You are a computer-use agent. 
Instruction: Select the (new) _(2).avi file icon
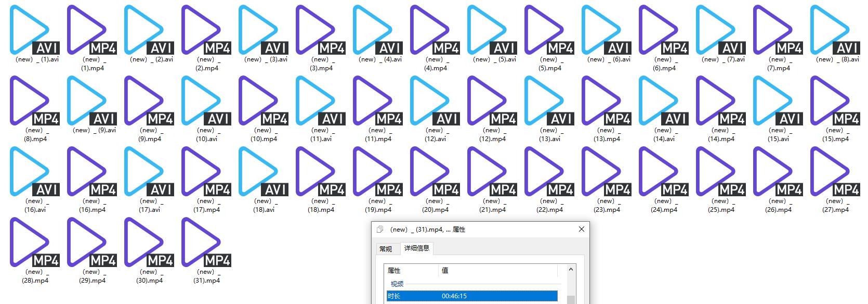coord(149,30)
